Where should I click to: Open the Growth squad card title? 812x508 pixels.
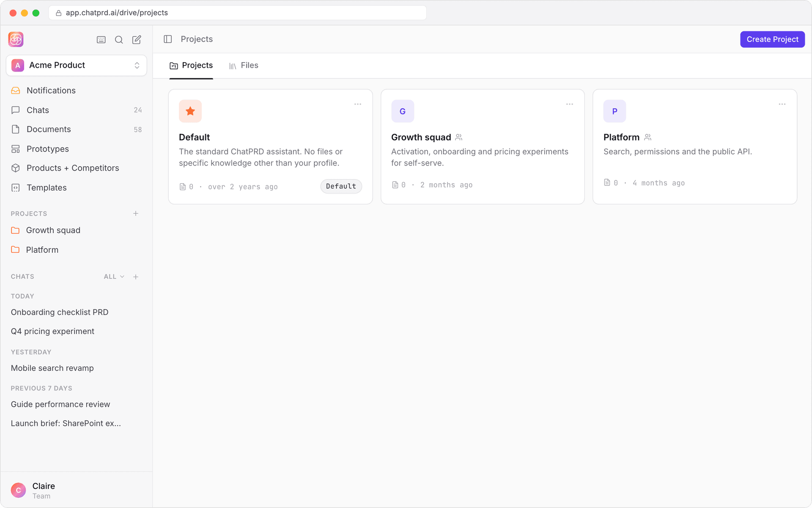point(421,137)
